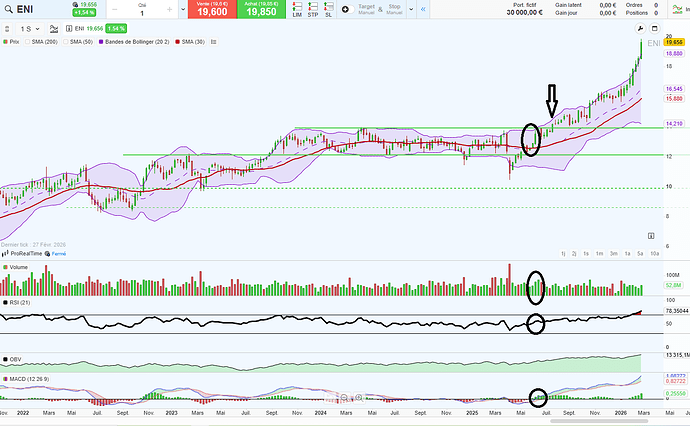Collapse the order panel double-chevron icon

click(x=424, y=10)
